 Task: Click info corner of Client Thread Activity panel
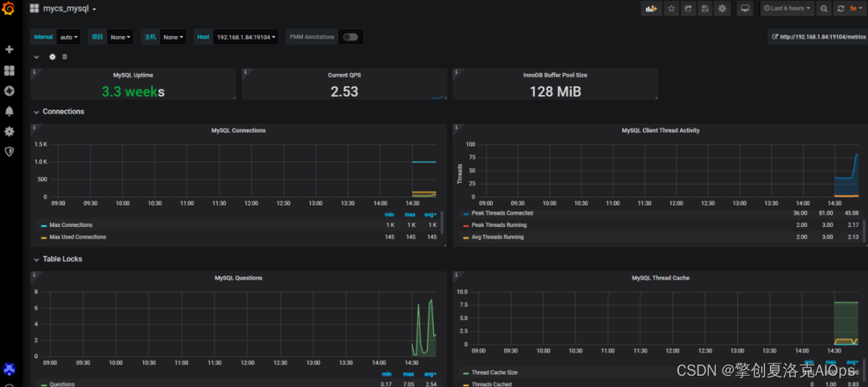(456, 127)
